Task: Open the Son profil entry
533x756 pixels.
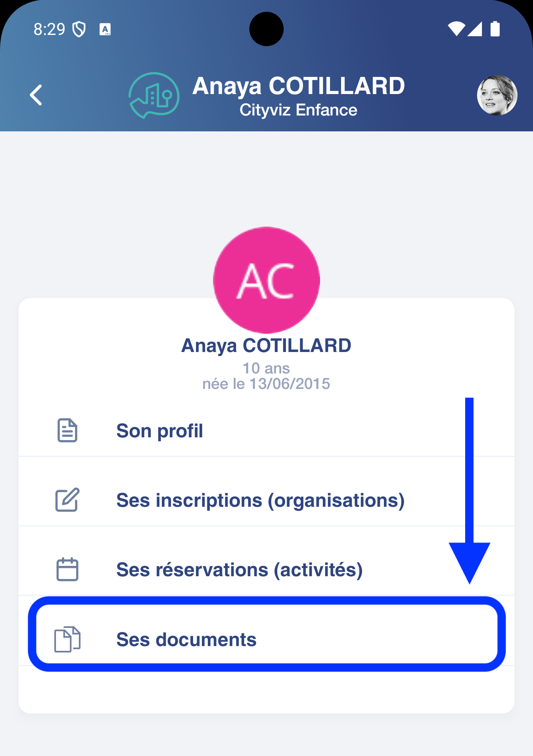Action: pos(159,431)
